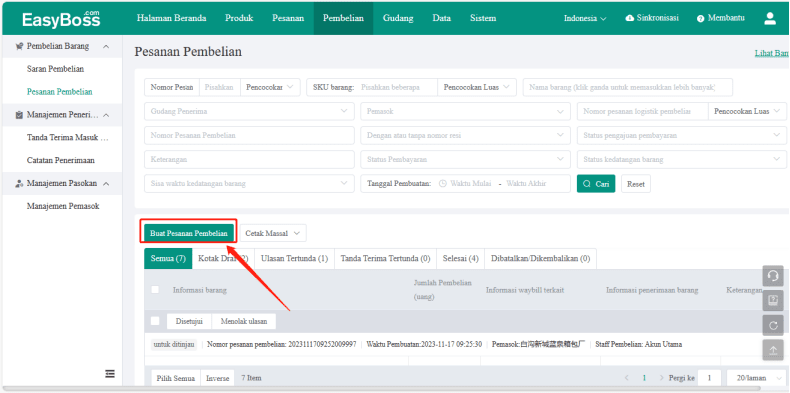The image size is (790, 393).
Task: Switch to Ulasan Tertunda (1) tab
Action: point(294,258)
